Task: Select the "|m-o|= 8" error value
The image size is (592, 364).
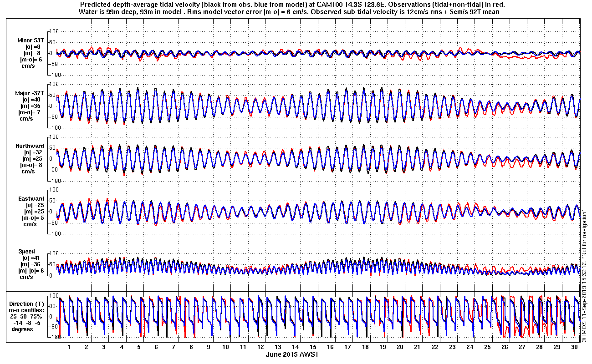Action: coord(31,165)
